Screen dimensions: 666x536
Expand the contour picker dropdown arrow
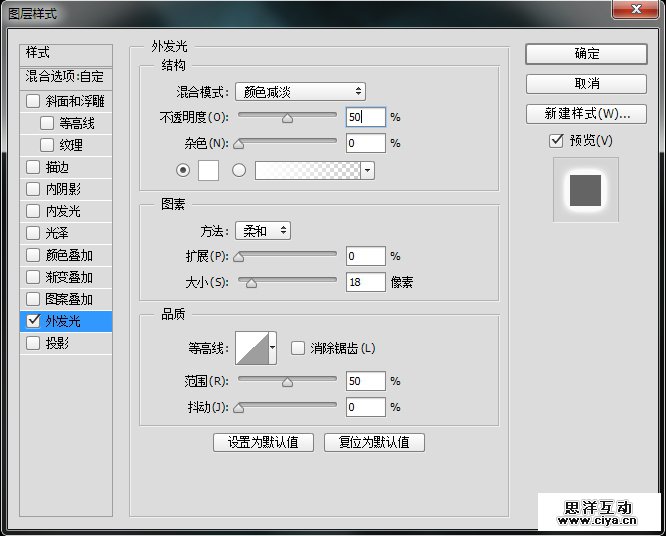pyautogui.click(x=273, y=348)
